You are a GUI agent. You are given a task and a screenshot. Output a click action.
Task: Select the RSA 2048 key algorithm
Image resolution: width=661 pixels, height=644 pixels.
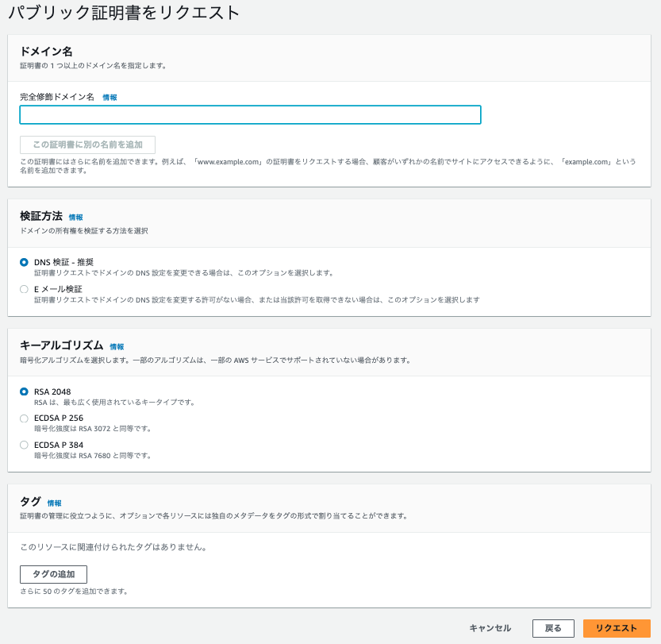coord(25,391)
